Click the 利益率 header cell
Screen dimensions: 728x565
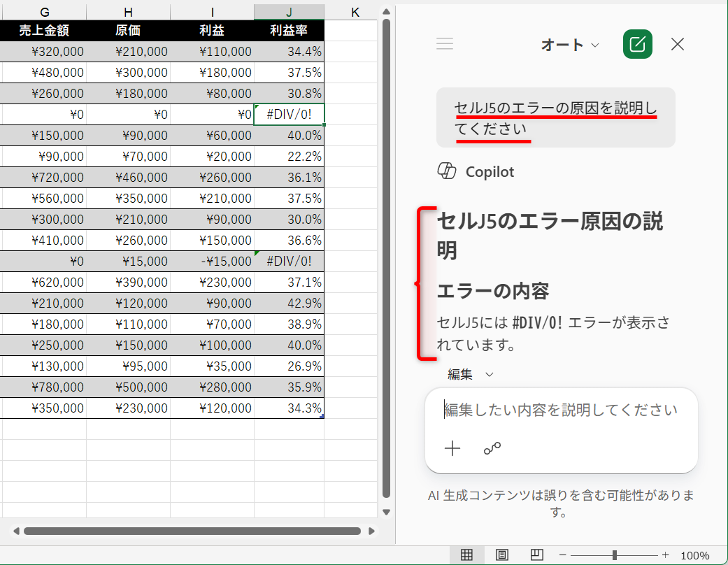[x=289, y=30]
